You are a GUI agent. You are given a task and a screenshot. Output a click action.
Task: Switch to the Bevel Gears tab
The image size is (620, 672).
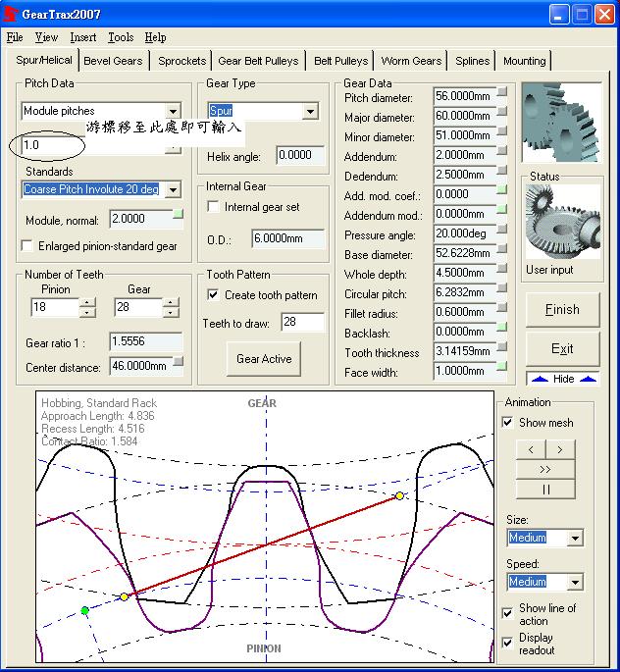(x=113, y=61)
